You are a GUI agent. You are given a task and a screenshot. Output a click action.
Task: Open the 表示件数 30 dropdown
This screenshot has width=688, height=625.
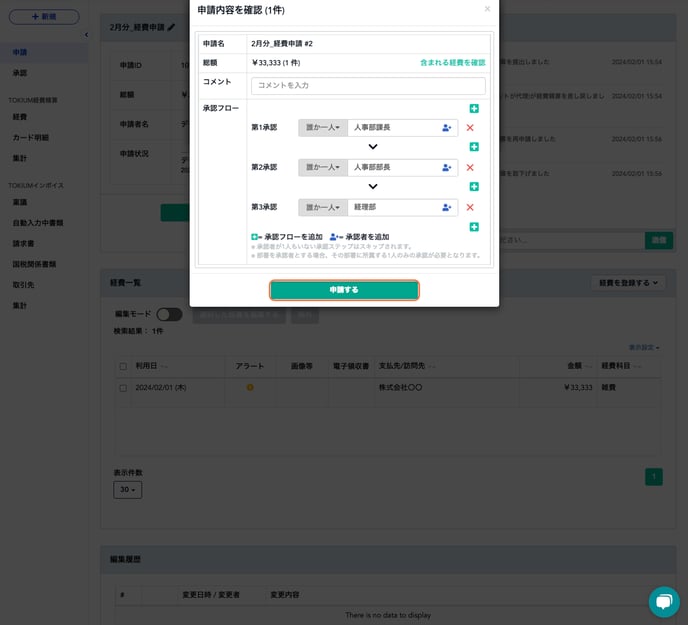pos(128,490)
